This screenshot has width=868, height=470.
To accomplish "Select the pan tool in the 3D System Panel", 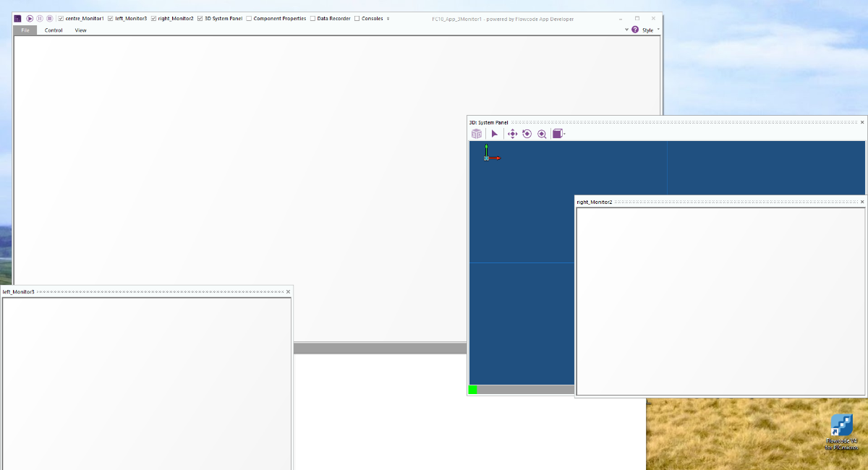I will [x=513, y=134].
